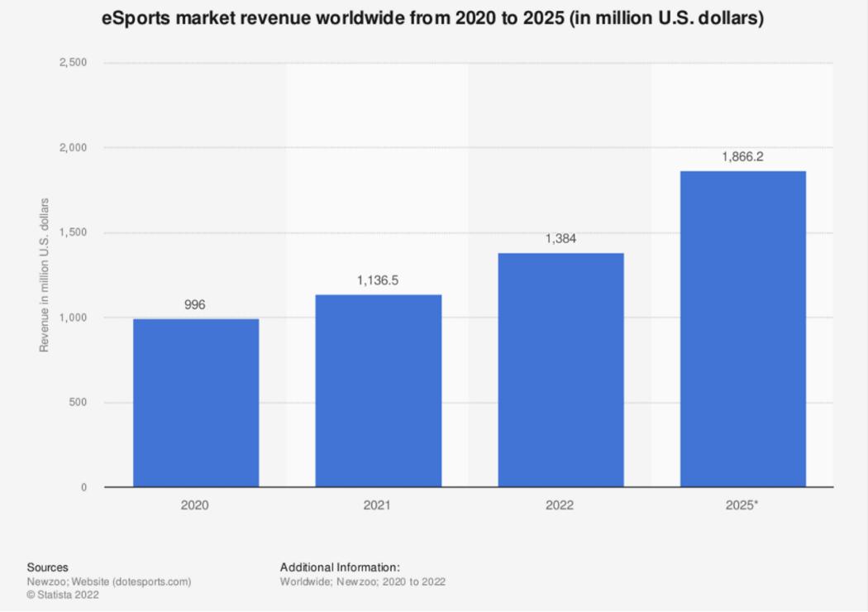The image size is (868, 612).
Task: Click the 2021 x-axis label
Action: [x=377, y=504]
